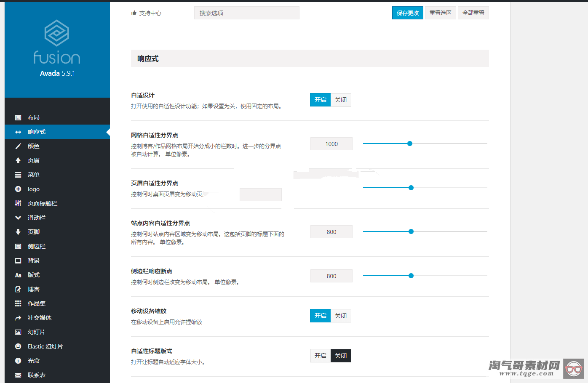588x383 pixels.
Task: Click the 页脚 down-arrow icon
Action: point(18,232)
